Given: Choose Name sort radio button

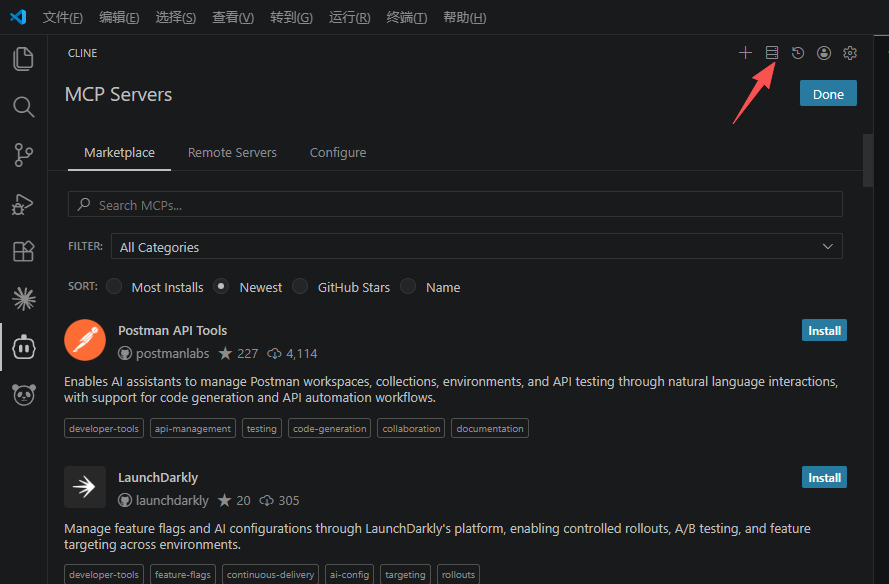Looking at the screenshot, I should [x=408, y=286].
